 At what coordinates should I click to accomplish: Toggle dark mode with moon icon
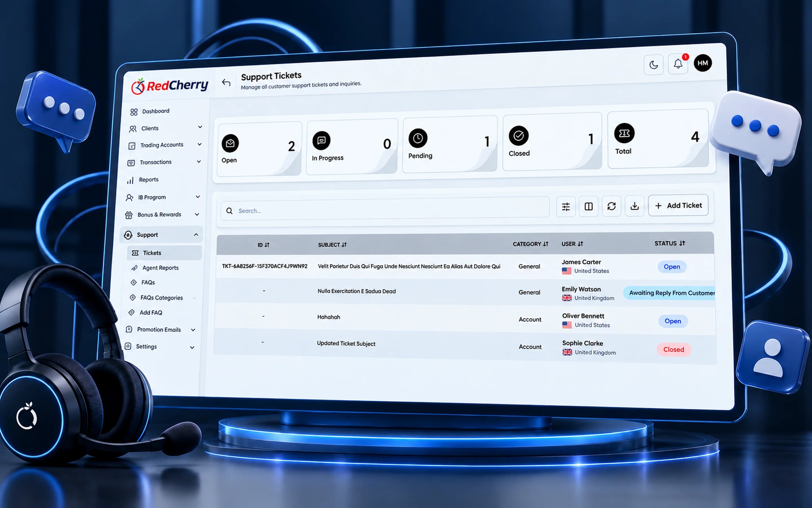click(x=653, y=65)
